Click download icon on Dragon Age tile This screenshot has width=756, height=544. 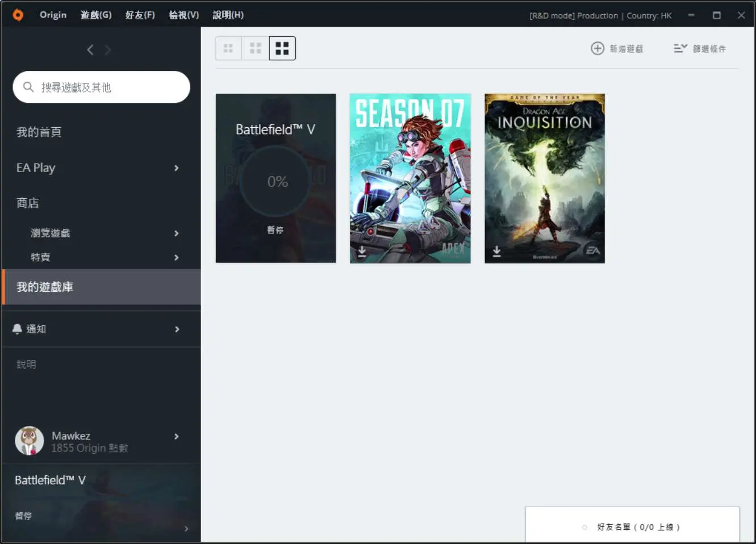[496, 251]
